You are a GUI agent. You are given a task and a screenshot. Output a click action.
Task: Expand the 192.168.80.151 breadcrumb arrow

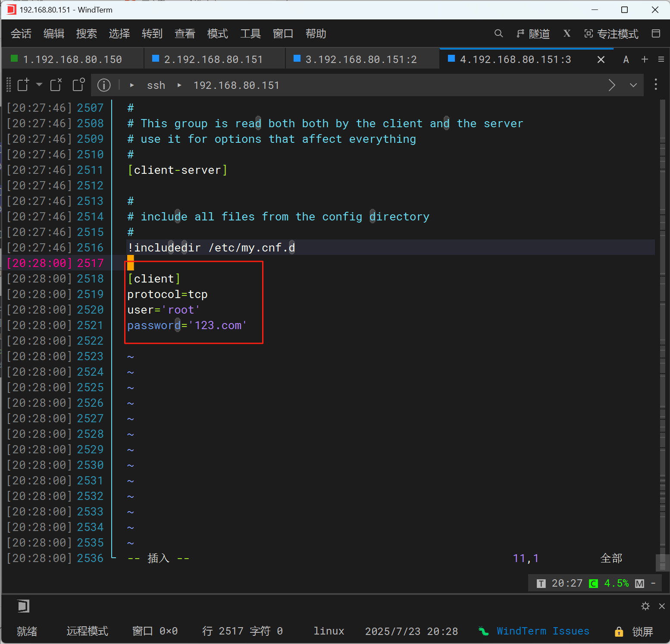click(179, 85)
